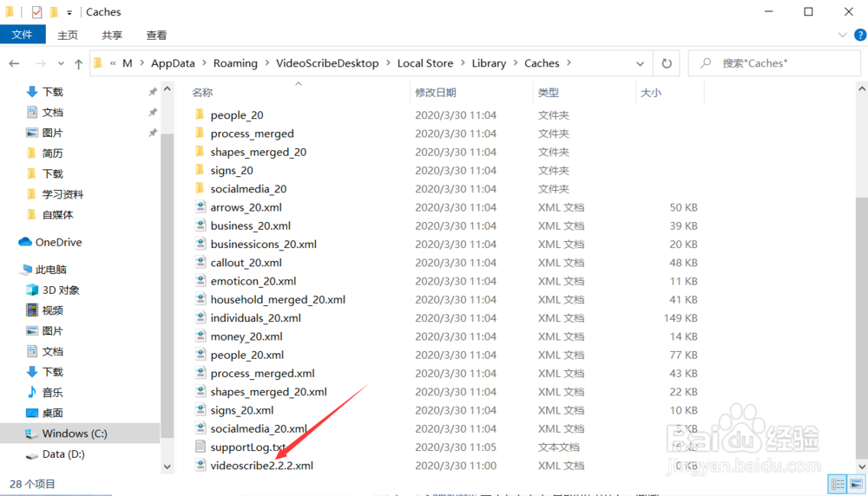Viewport: 868px width, 496px height.
Task: Click properties icon in quick access toolbar
Action: 36,11
